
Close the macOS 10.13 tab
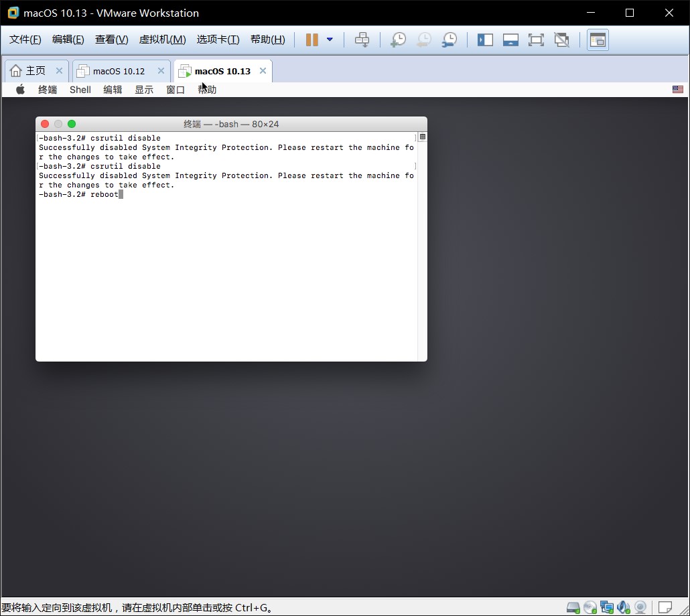coord(263,71)
